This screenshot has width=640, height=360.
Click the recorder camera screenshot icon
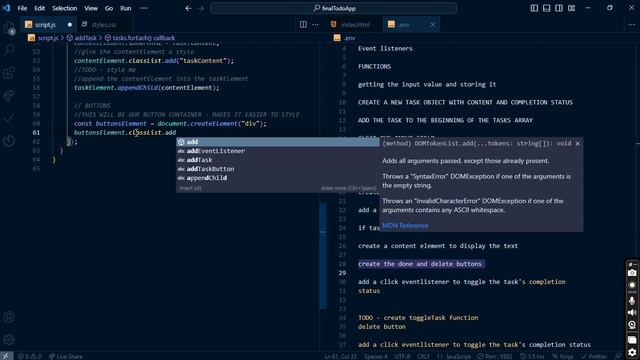pyautogui.click(x=632, y=273)
